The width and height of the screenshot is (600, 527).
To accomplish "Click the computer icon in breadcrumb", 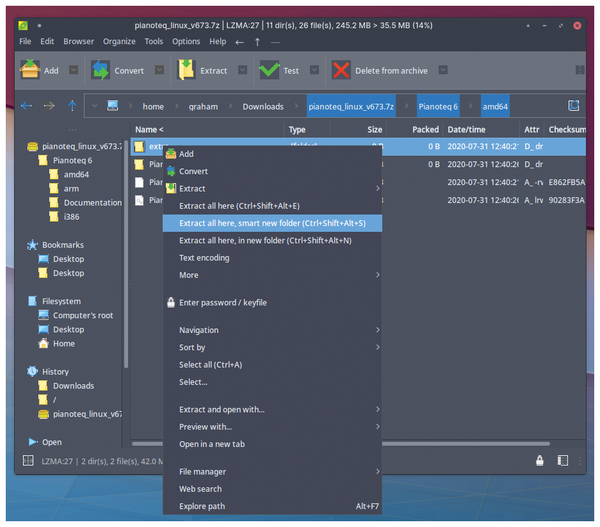I will [112, 105].
